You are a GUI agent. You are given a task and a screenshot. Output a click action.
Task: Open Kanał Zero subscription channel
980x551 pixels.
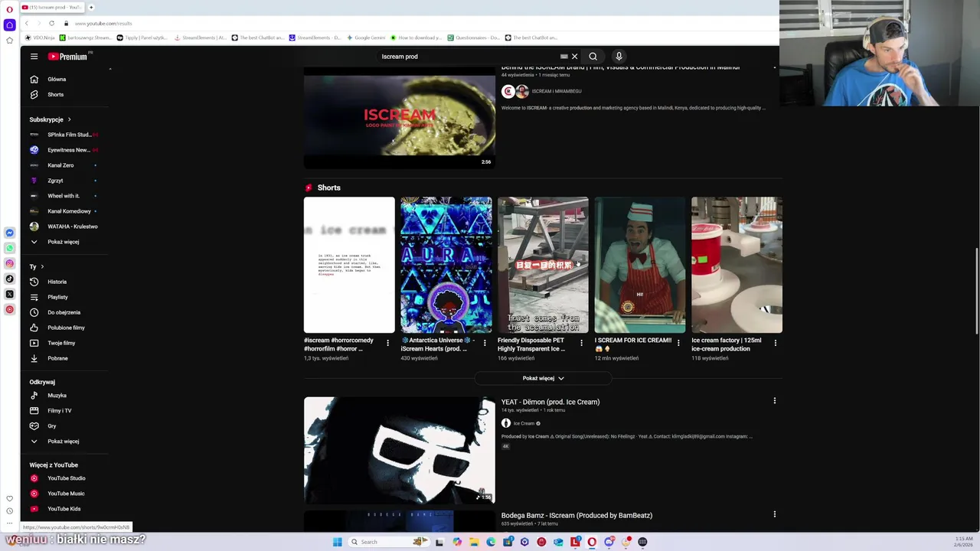pyautogui.click(x=60, y=165)
